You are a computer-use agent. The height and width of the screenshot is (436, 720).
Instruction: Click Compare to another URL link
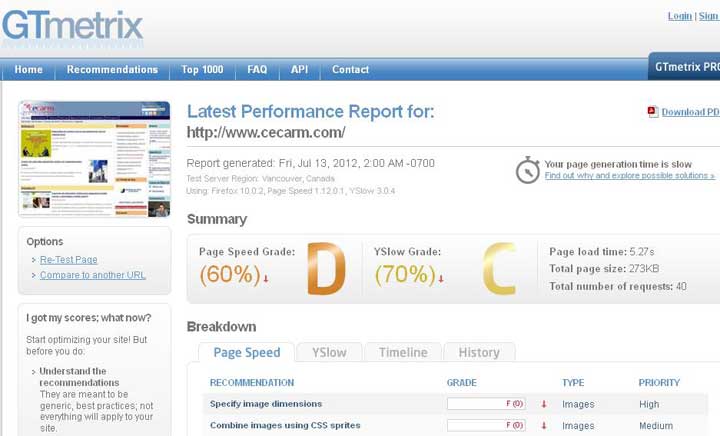tap(92, 275)
